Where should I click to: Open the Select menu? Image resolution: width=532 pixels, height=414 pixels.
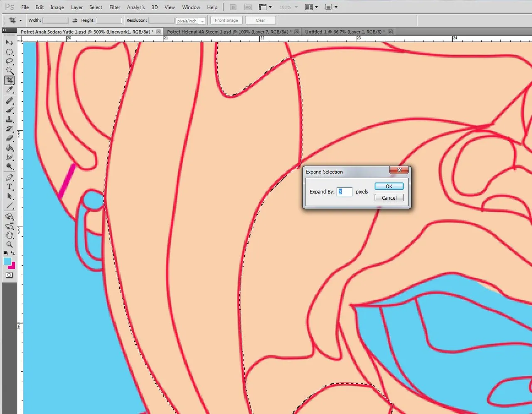click(96, 7)
